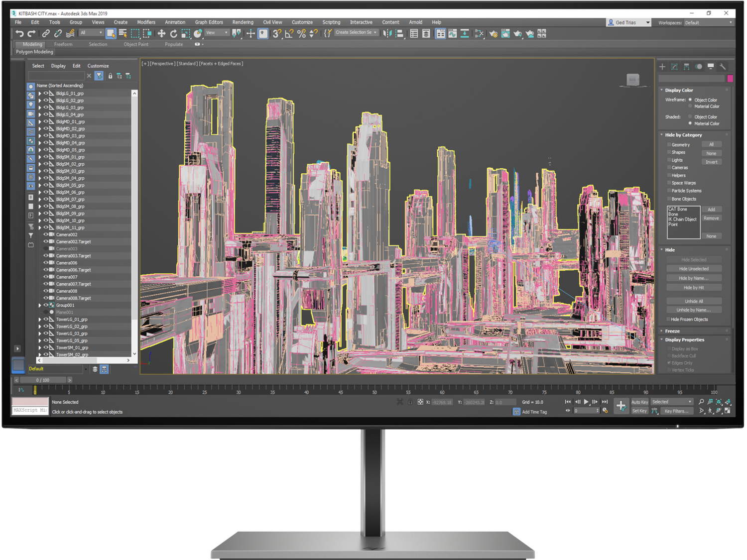Click the Undo arrow in main toolbar
Viewport: 747px width, 560px height.
click(19, 33)
